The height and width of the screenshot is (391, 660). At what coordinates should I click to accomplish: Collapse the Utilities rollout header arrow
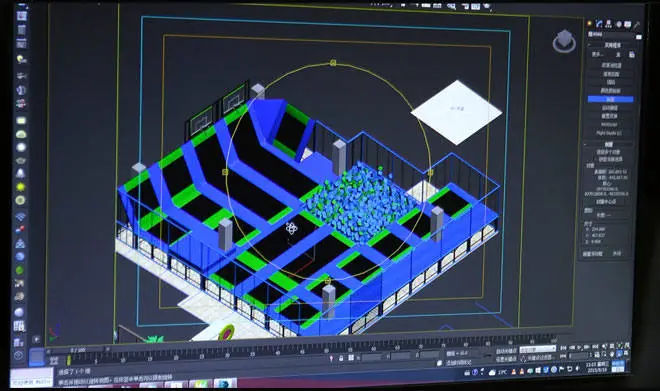click(589, 45)
